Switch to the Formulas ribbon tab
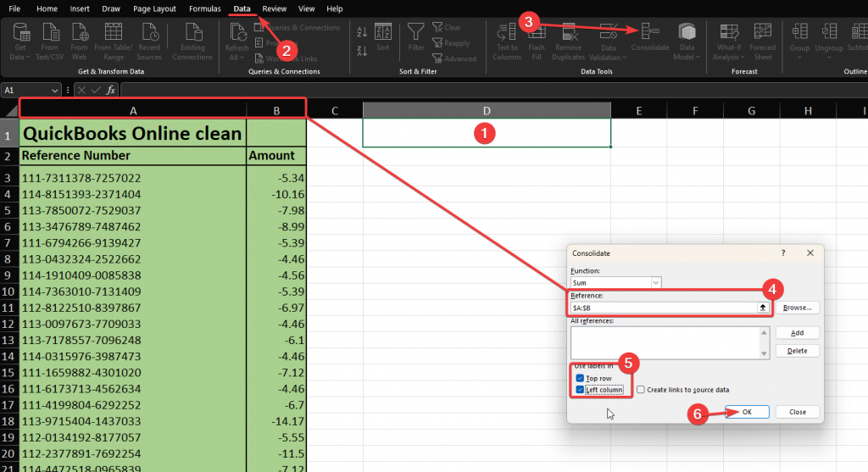Screen dimensions: 868x472 (x=204, y=8)
